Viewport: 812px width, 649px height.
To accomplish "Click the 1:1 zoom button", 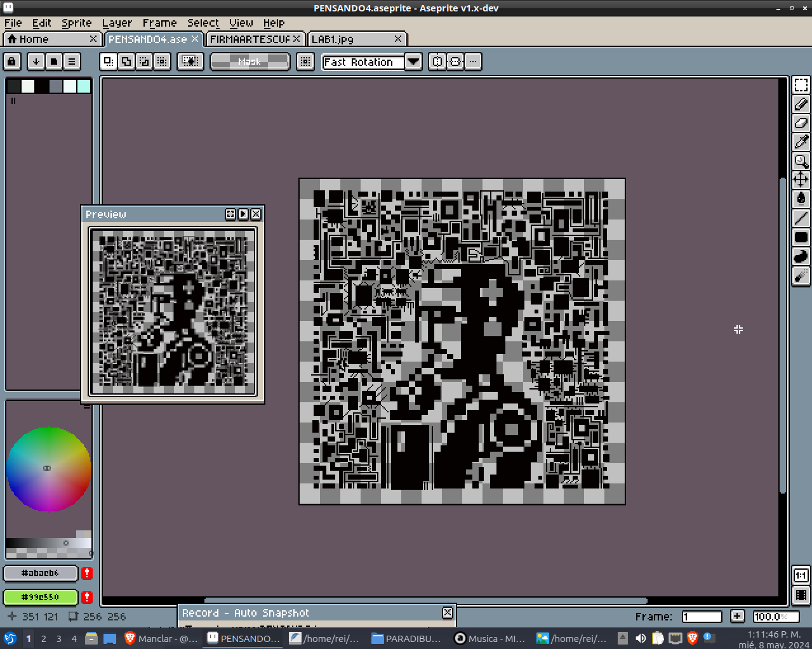I will [x=801, y=575].
